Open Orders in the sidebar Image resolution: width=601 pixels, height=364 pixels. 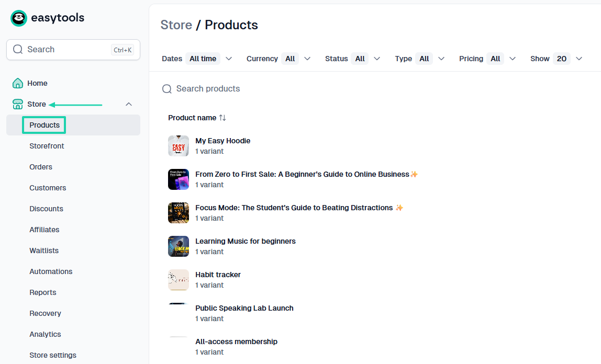41,167
